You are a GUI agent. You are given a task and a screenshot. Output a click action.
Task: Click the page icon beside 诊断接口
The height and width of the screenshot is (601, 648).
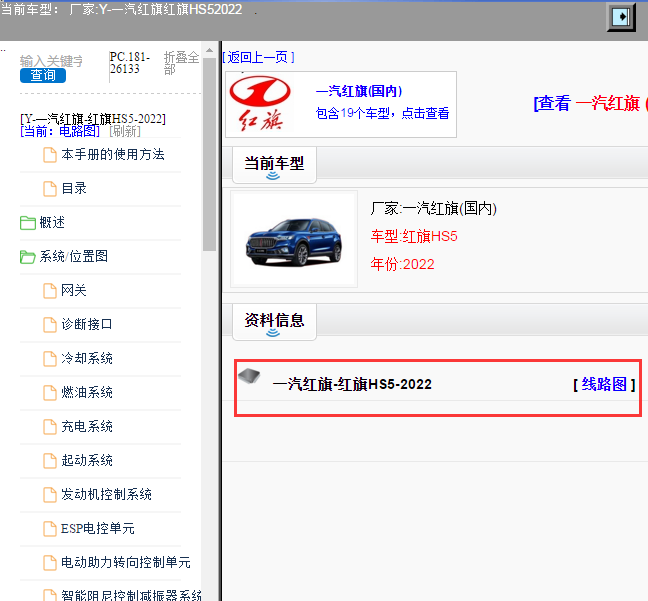(50, 324)
